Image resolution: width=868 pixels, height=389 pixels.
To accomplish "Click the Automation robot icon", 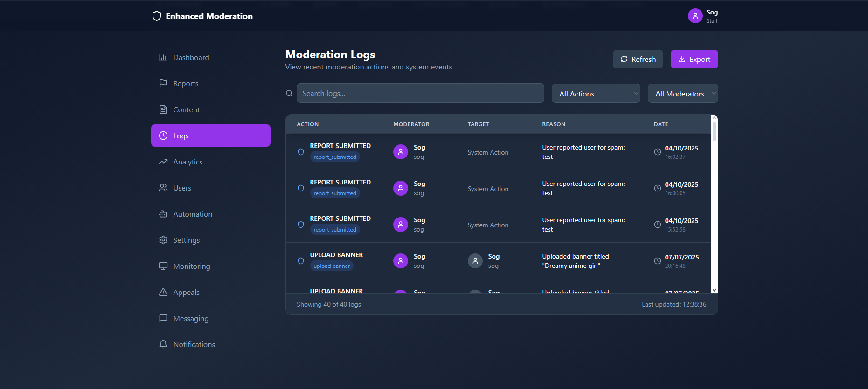I will coord(163,214).
